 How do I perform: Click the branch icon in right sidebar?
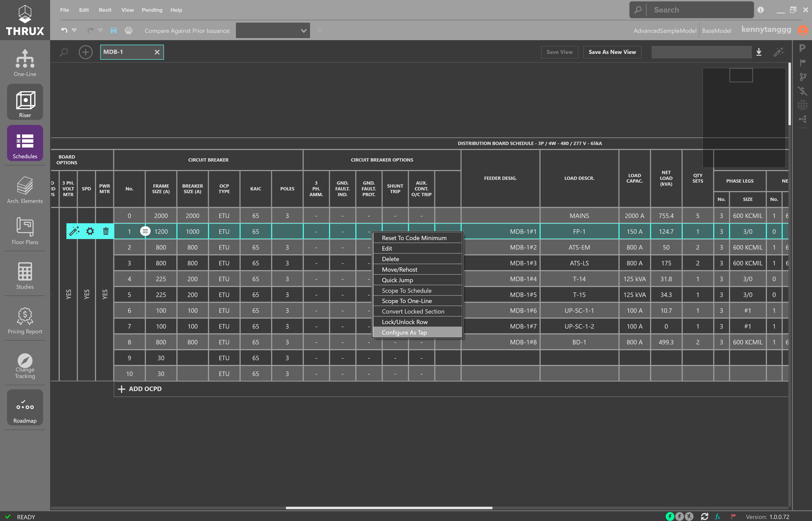(803, 77)
